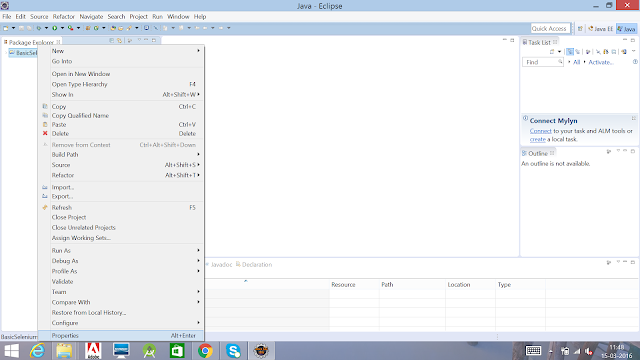This screenshot has width=640, height=360.
Task: Open the Navigate menu in menu bar
Action: 91,17
